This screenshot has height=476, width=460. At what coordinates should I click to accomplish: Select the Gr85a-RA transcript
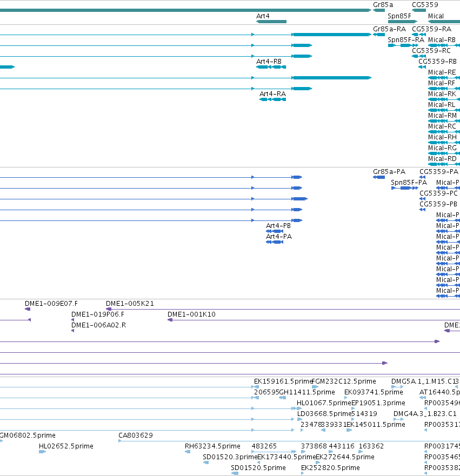379,35
